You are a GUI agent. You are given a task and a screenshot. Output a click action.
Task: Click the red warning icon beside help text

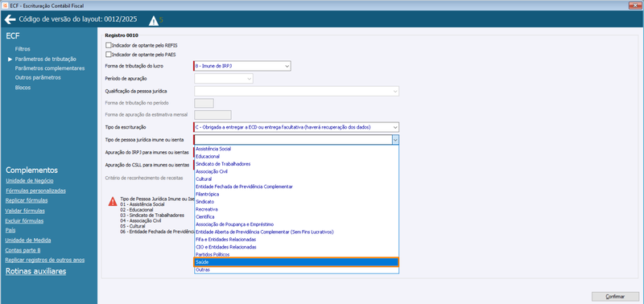113,201
